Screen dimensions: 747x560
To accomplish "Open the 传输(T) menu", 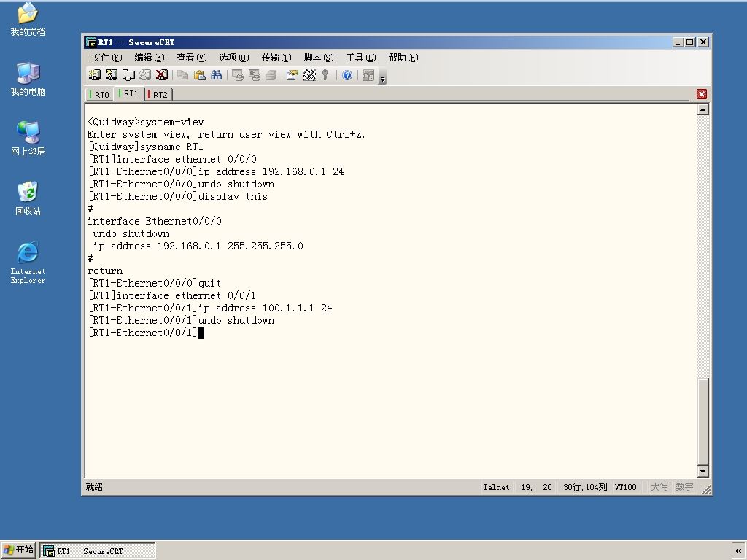I will coord(276,58).
